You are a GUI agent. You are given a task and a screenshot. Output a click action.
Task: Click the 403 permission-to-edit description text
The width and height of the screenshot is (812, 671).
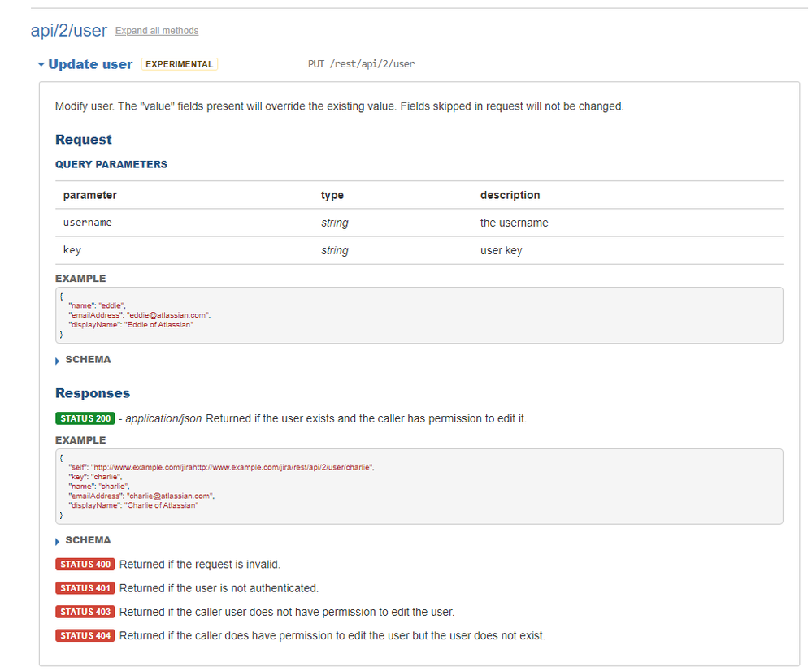[x=286, y=612]
